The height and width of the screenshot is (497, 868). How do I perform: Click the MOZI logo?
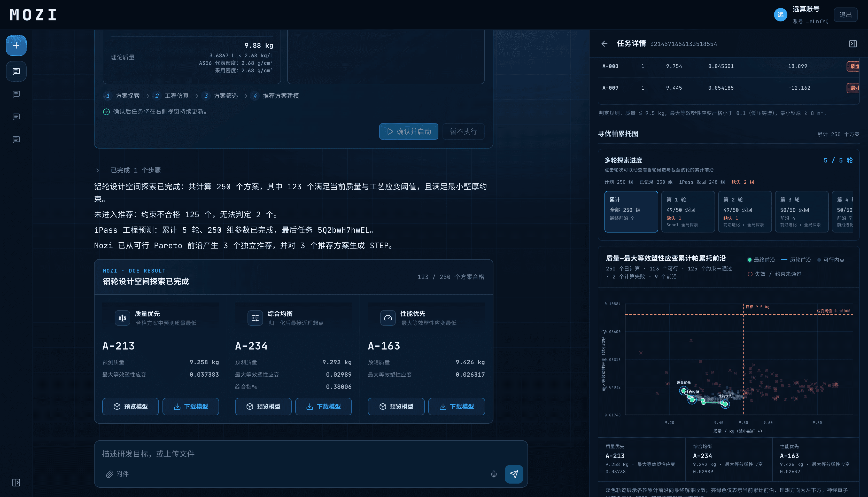[x=33, y=15]
